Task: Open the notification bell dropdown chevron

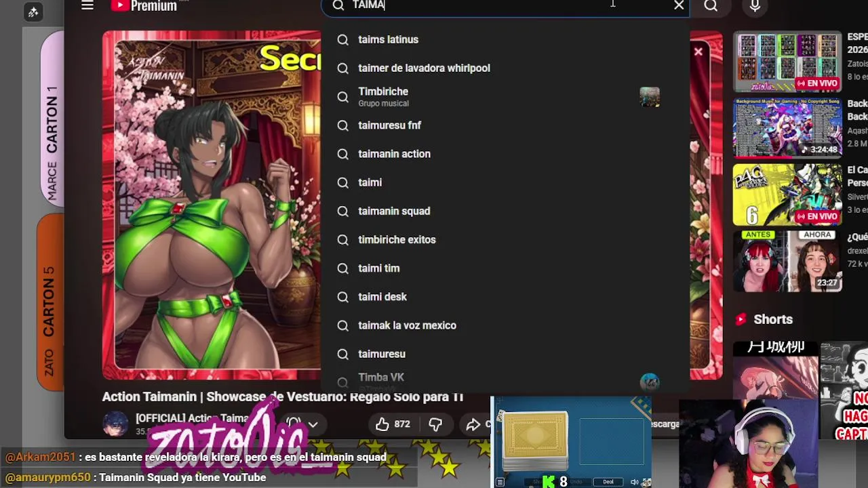Action: click(313, 425)
